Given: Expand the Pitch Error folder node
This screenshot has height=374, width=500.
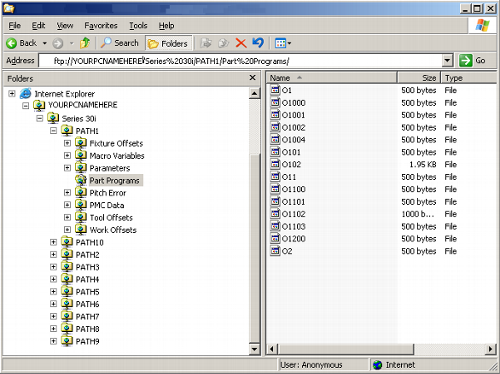Looking at the screenshot, I should coord(67,193).
